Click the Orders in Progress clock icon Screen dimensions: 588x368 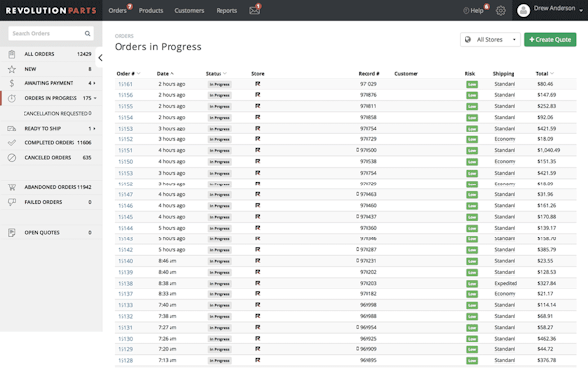pyautogui.click(x=12, y=98)
